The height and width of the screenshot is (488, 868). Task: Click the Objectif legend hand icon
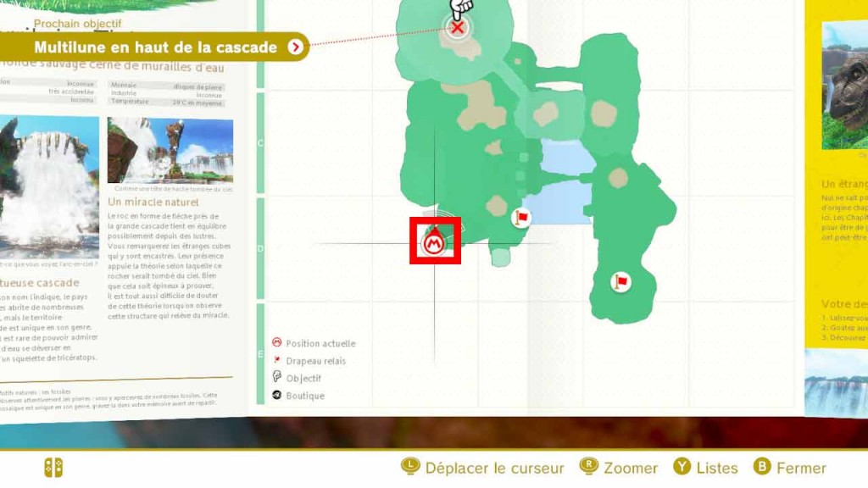pyautogui.click(x=277, y=377)
